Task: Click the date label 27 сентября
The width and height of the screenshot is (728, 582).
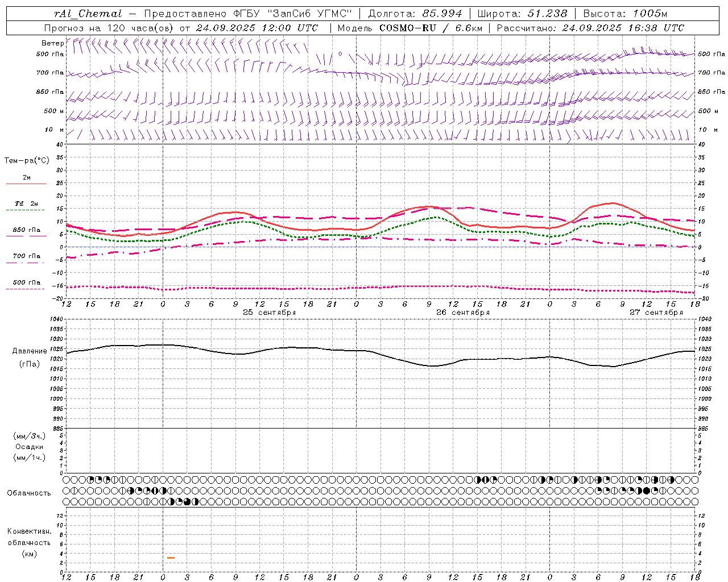Action: 656,313
